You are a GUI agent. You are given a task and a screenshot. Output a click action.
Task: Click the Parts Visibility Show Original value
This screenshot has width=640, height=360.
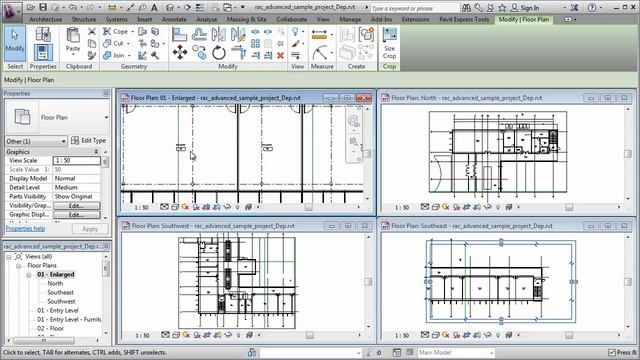(76, 197)
